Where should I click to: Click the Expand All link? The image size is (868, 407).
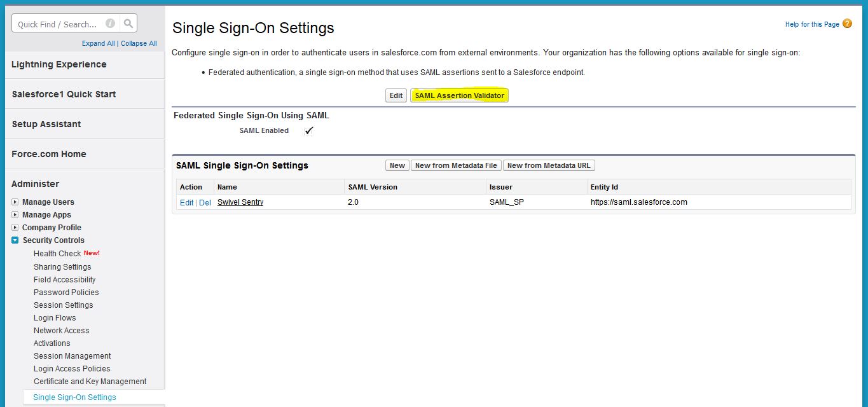point(98,43)
